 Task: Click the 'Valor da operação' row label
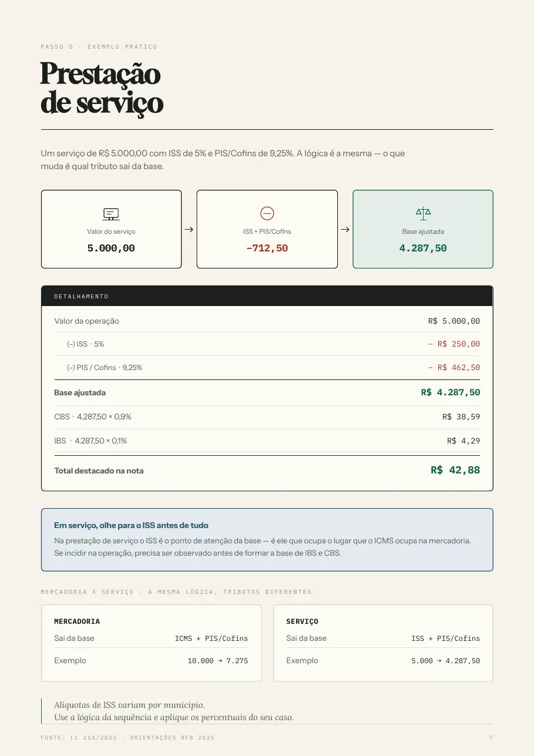point(87,321)
